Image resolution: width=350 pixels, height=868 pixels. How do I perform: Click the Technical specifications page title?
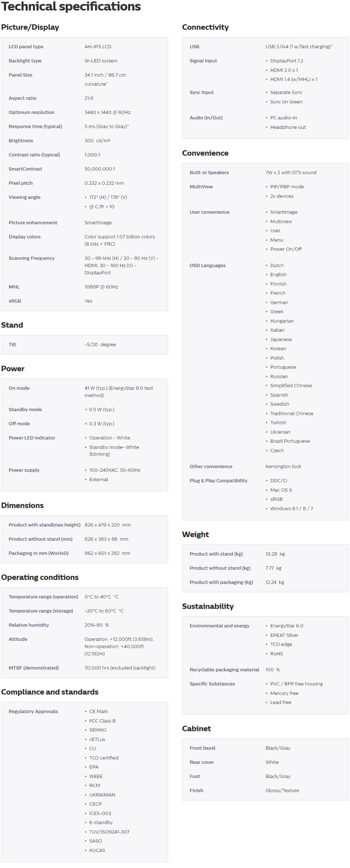click(71, 7)
